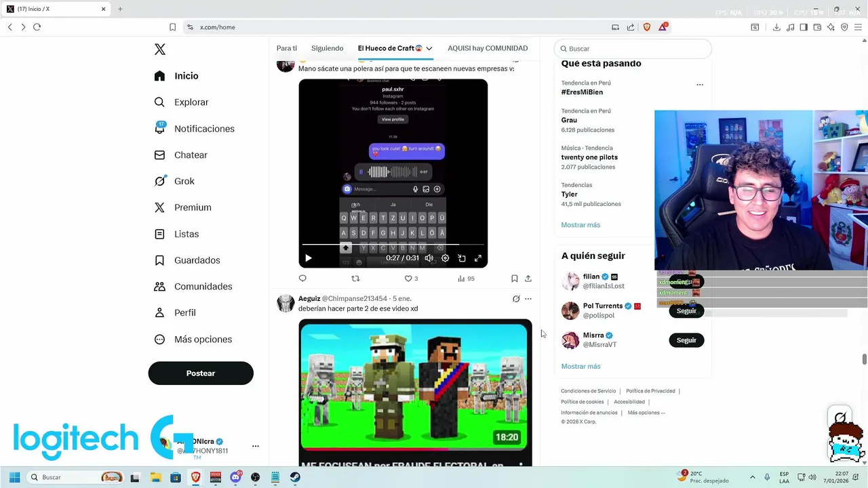This screenshot has height=488, width=868.
Task: Open more options for #EresMiBien trend
Action: coord(700,85)
